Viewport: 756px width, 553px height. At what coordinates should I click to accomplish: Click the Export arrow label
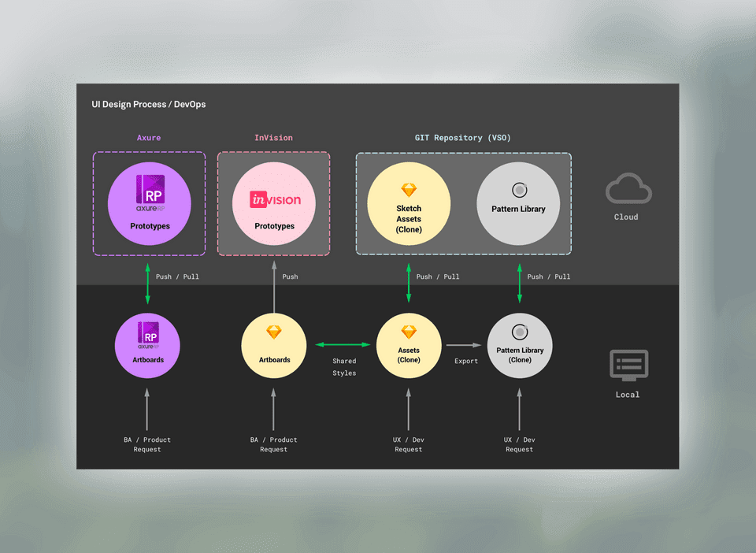click(465, 361)
